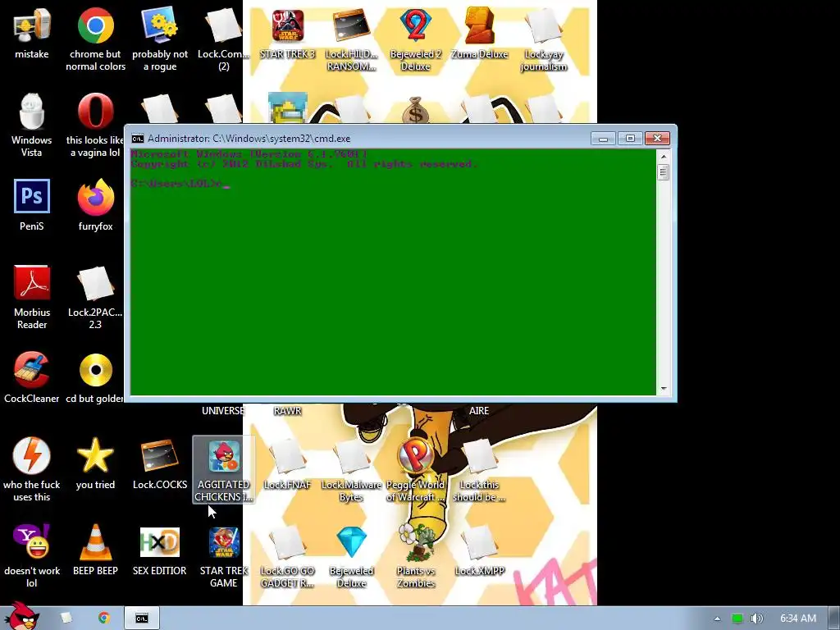The height and width of the screenshot is (630, 840).
Task: Launch the 'furryfox' Firefox shortcut
Action: (95, 197)
